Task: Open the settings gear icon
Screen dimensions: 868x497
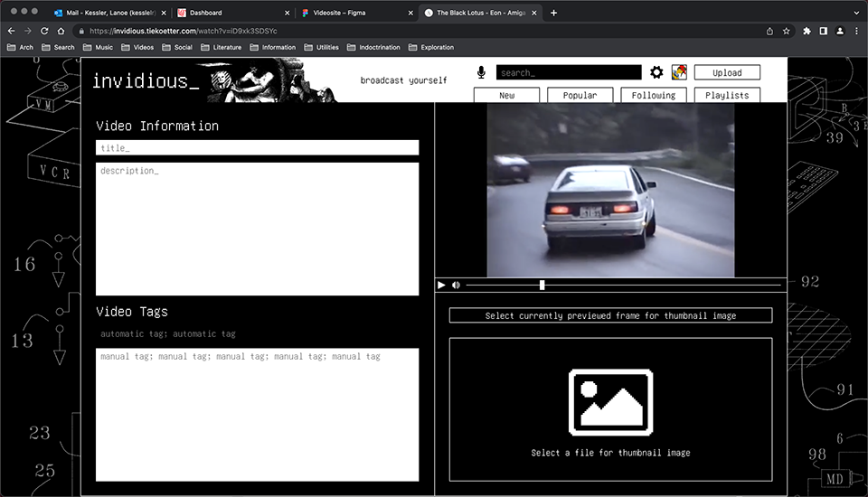Action: pyautogui.click(x=656, y=72)
